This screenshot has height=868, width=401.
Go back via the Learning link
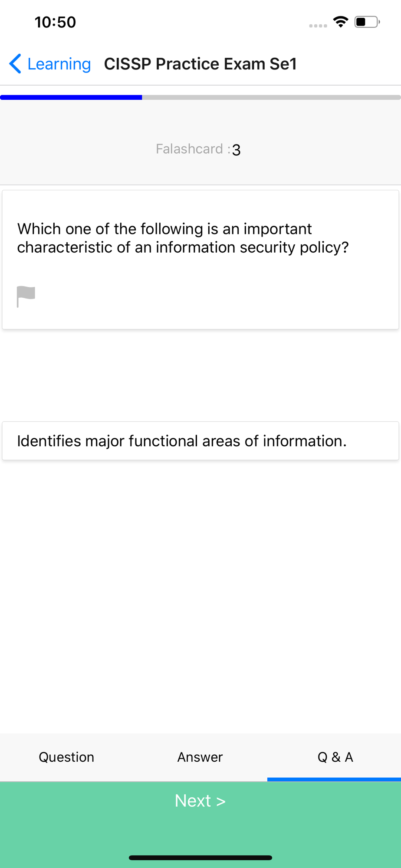coord(59,64)
